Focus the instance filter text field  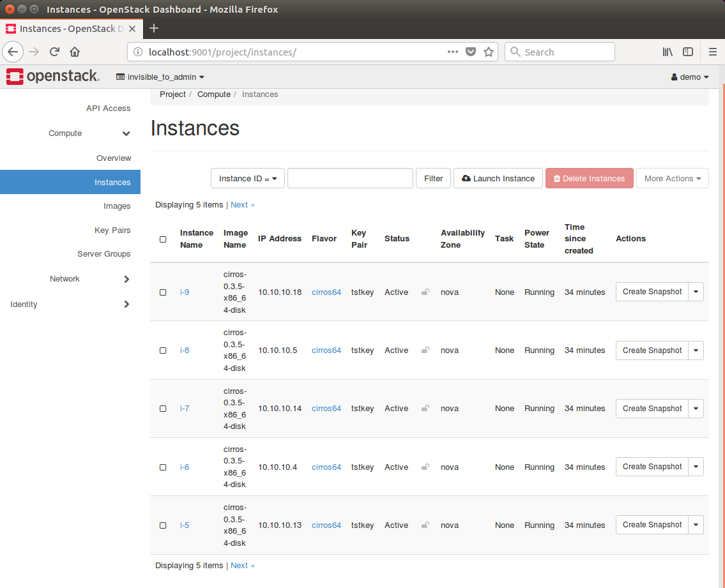[350, 178]
